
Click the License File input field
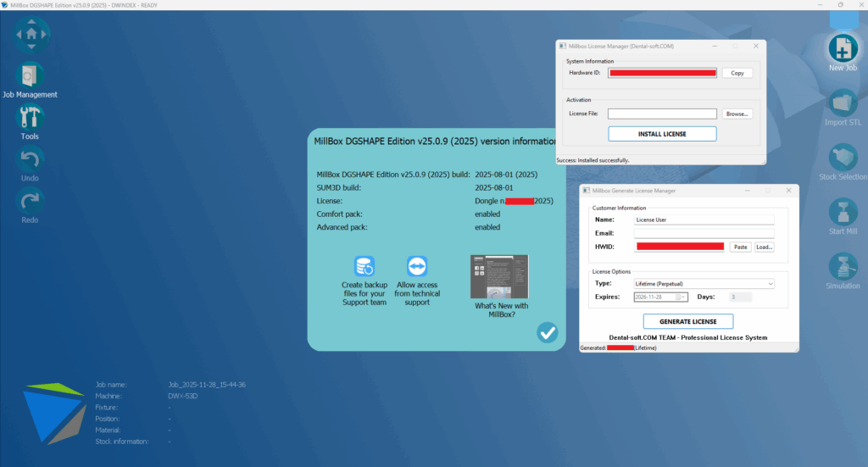(x=662, y=114)
